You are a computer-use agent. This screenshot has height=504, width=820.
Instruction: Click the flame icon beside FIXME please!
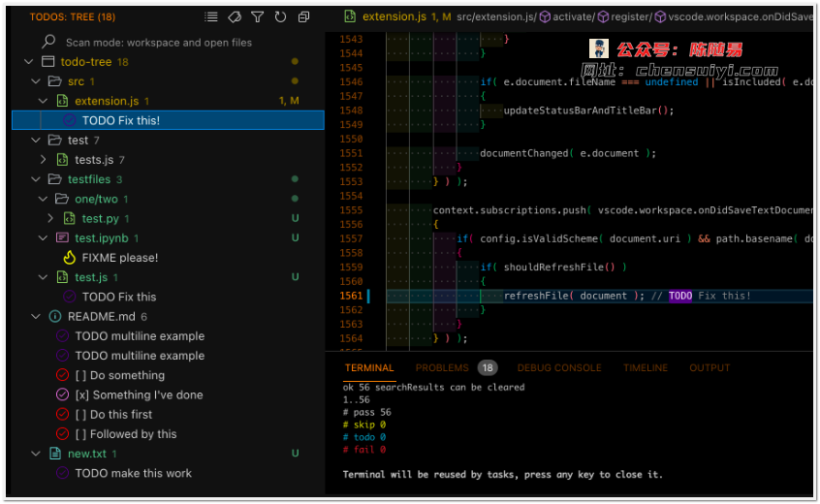click(x=69, y=258)
